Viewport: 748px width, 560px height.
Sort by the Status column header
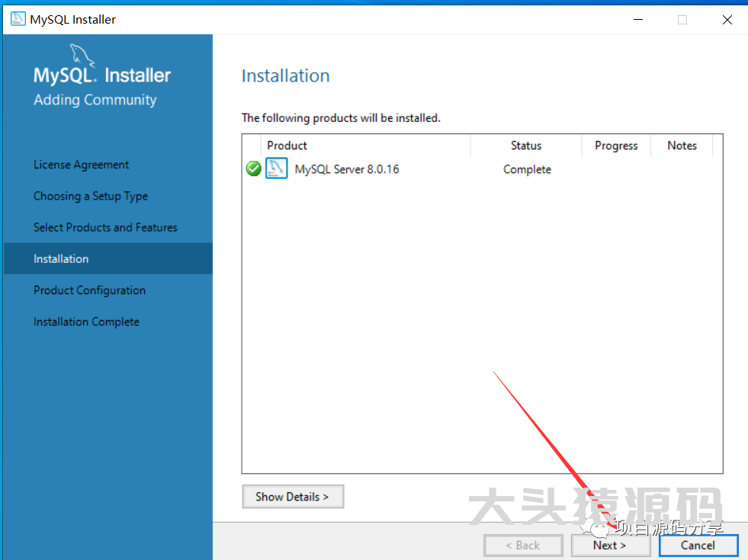coord(526,146)
